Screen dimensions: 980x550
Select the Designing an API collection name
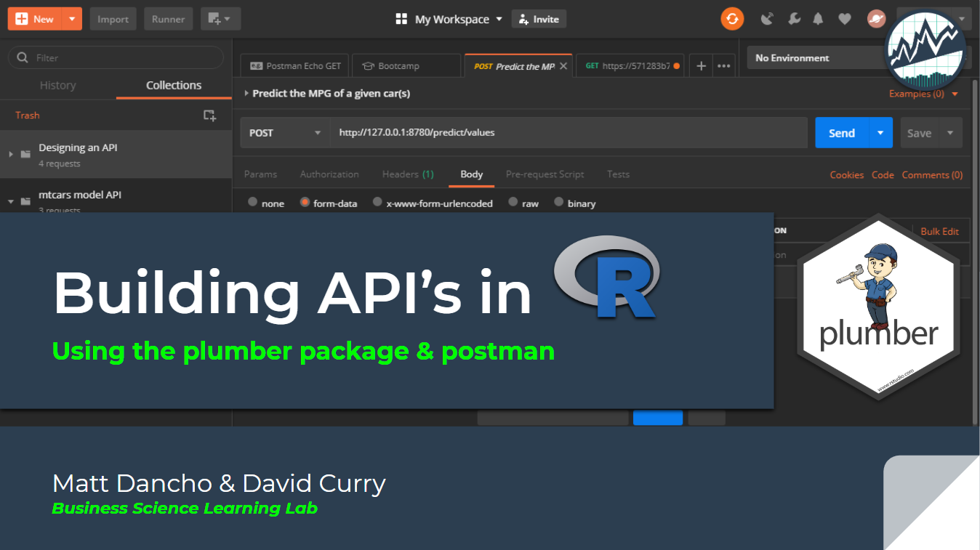point(78,147)
